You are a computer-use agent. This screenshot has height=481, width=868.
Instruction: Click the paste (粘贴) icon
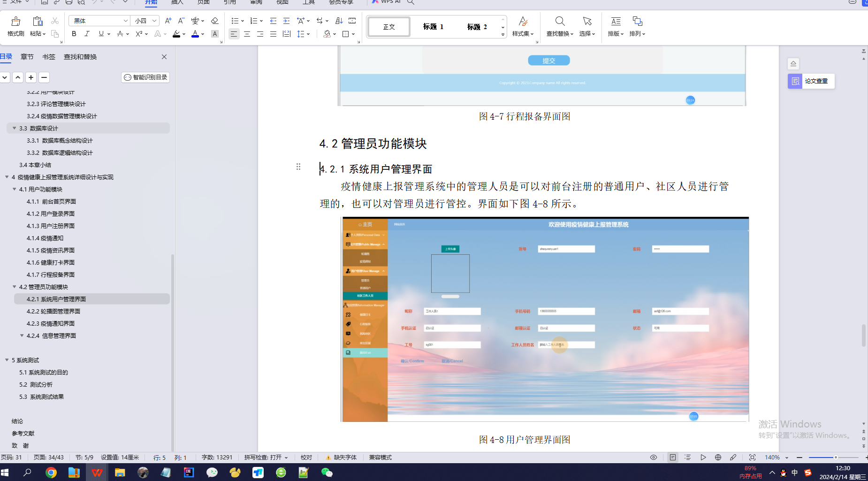(x=37, y=22)
